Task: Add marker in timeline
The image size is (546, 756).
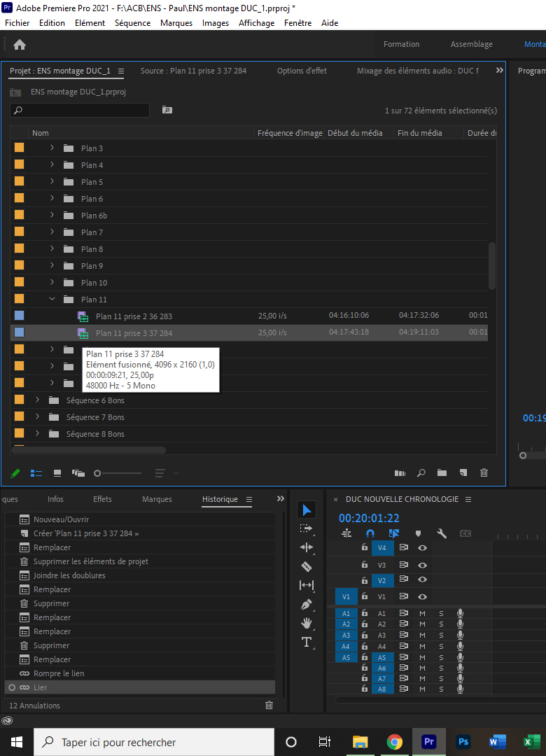Action: [418, 533]
